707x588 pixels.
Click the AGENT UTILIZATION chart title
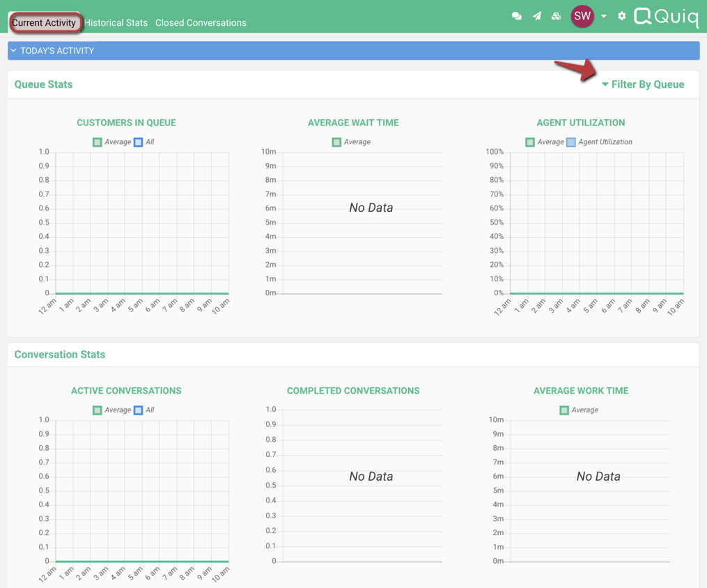coord(581,123)
